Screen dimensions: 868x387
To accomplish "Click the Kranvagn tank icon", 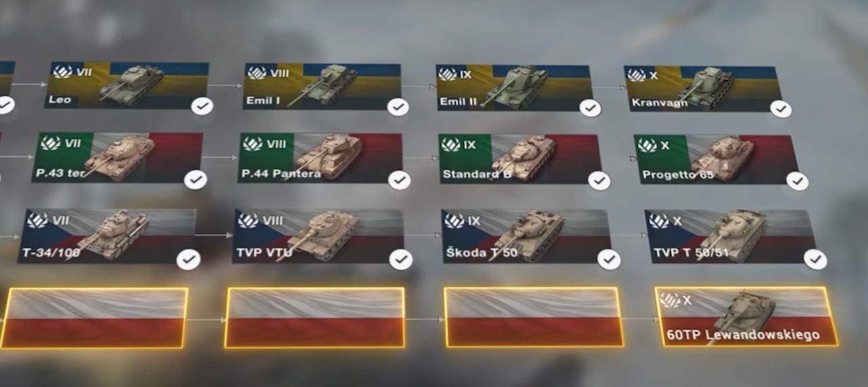I will coord(706,86).
